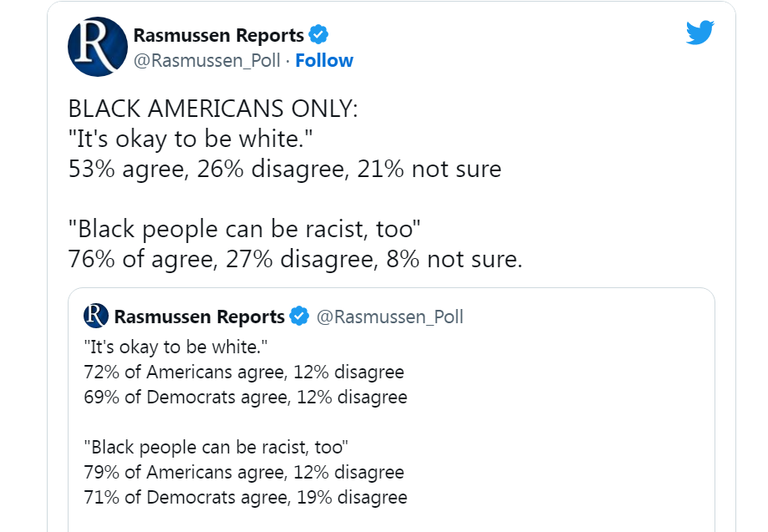Click the quoted line '71% of Democrats agree, 19% disagree'
Image resolution: width=768 pixels, height=532 pixels.
click(246, 497)
